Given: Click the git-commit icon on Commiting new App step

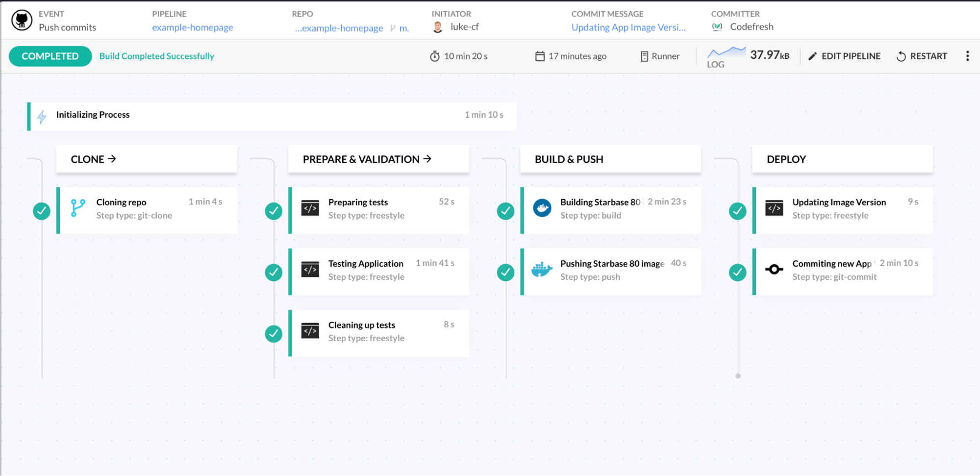Looking at the screenshot, I should [x=774, y=269].
